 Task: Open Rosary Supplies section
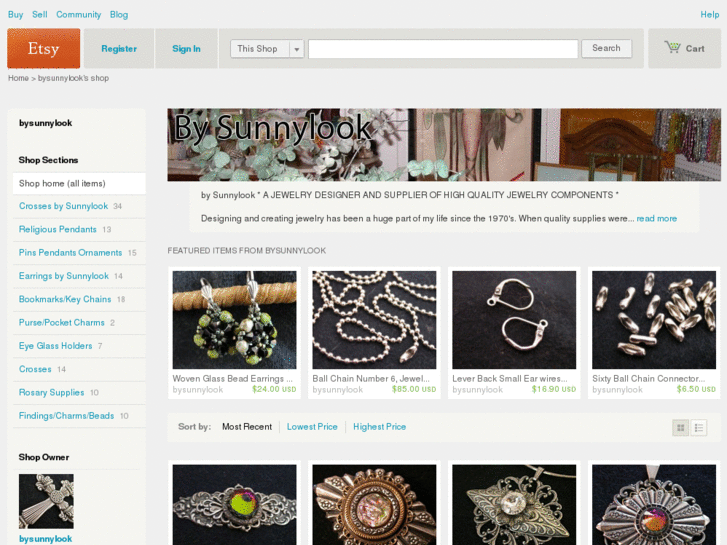(51, 392)
